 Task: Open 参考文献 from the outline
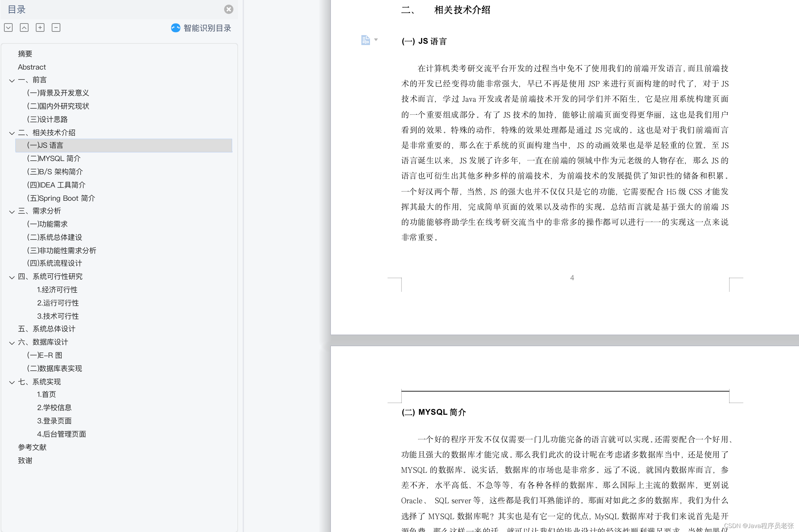click(x=32, y=447)
